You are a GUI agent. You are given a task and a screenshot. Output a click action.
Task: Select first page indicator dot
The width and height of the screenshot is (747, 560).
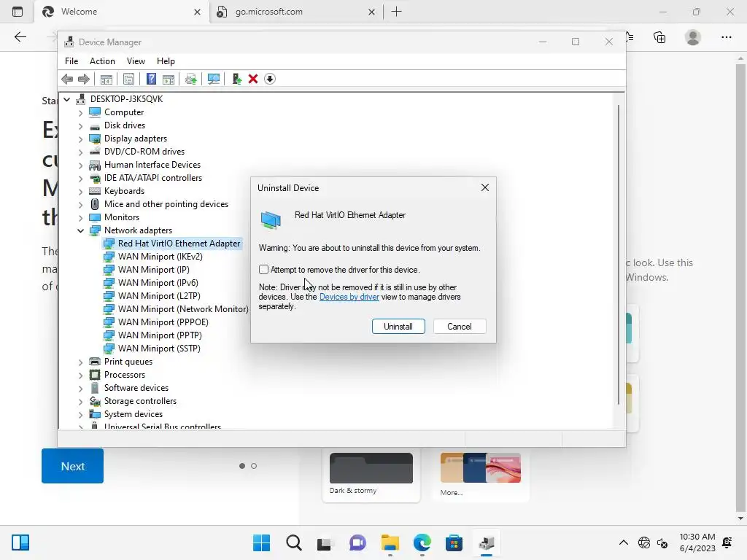click(242, 466)
